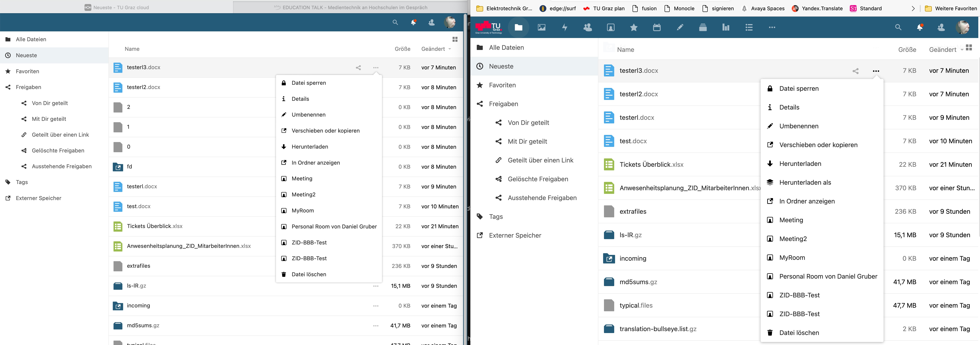Open the Calendar app icon
This screenshot has width=980, height=345.
click(657, 27)
